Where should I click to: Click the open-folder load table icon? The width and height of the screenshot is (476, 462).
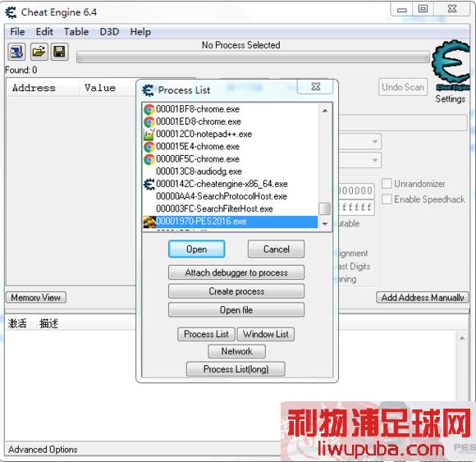pyautogui.click(x=39, y=52)
